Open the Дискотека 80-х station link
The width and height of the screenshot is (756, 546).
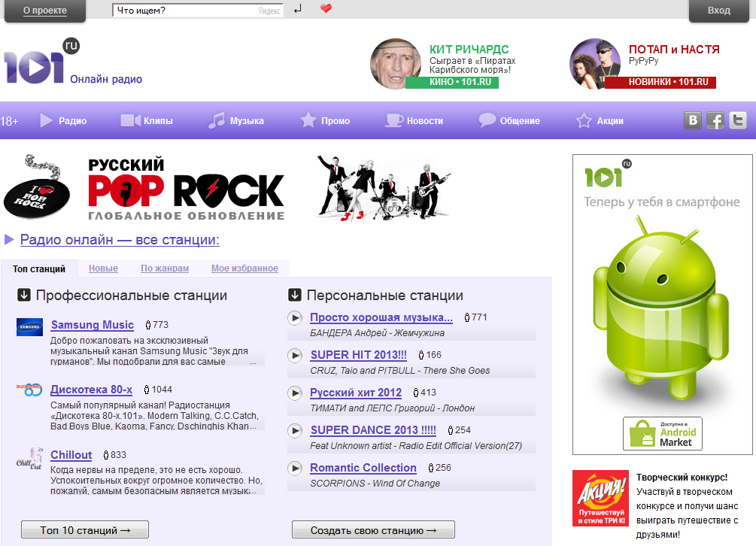coord(91,390)
